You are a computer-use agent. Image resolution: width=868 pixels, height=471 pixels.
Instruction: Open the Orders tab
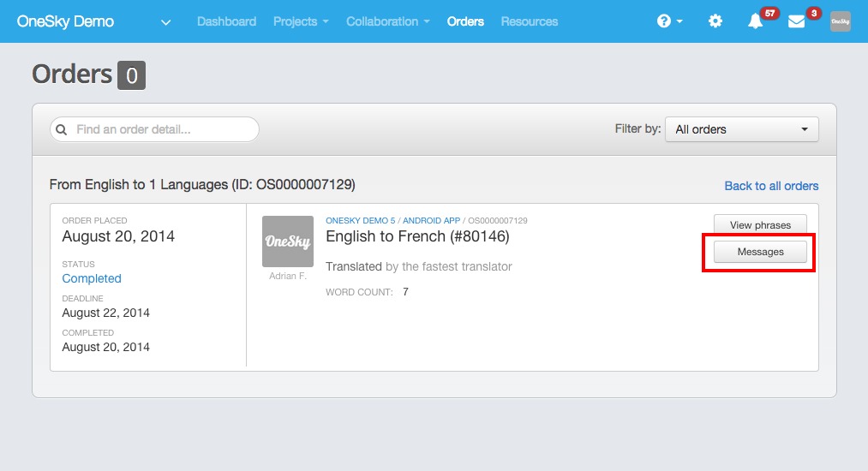pos(465,21)
